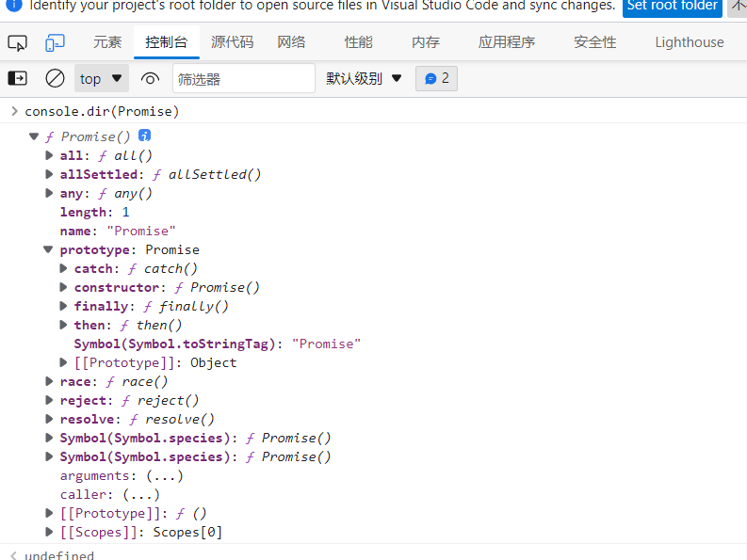This screenshot has height=560, width=747.
Task: Click the info badge beside Promise()
Action: click(x=144, y=136)
